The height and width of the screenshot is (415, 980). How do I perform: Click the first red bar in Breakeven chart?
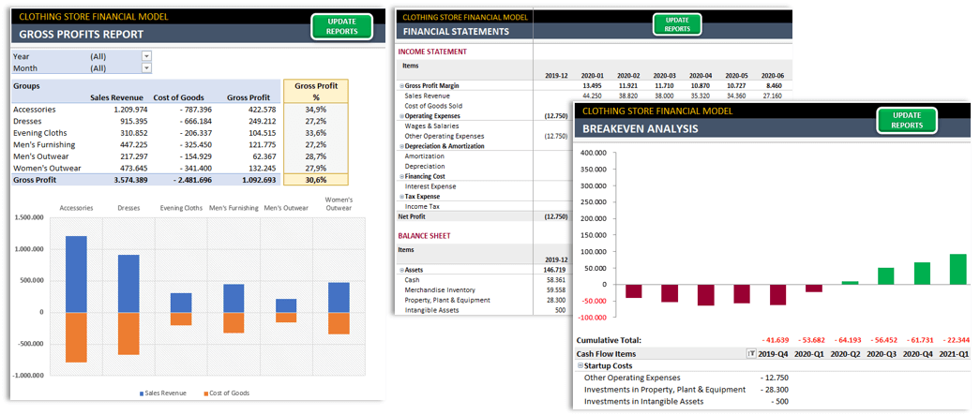[x=634, y=290]
